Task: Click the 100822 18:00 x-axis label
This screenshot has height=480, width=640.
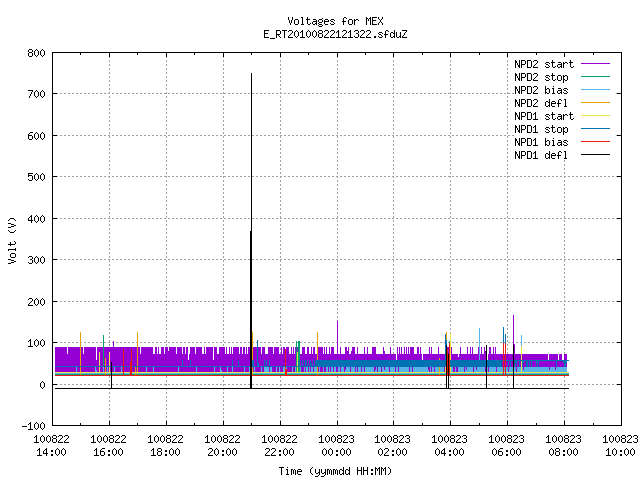Action: coord(165,446)
